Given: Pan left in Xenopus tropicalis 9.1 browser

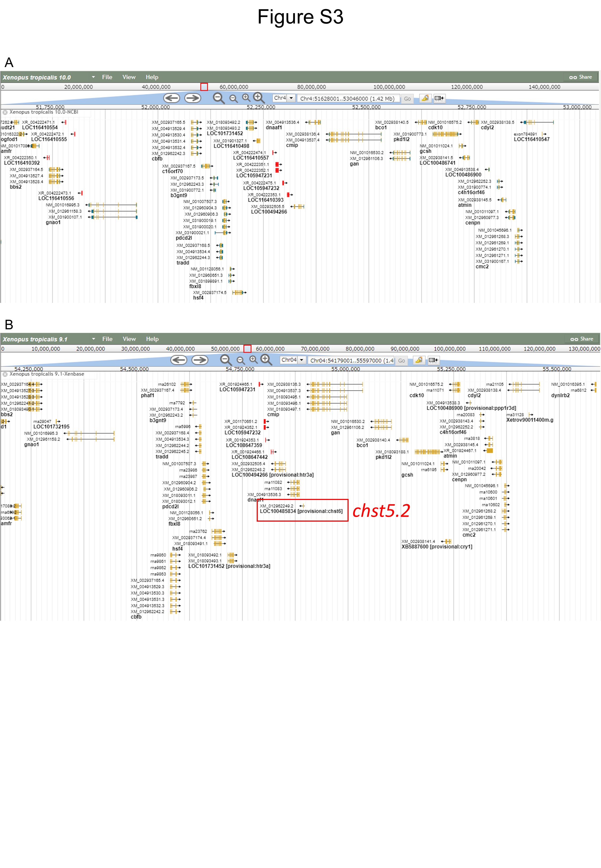Looking at the screenshot, I should pos(178,360).
